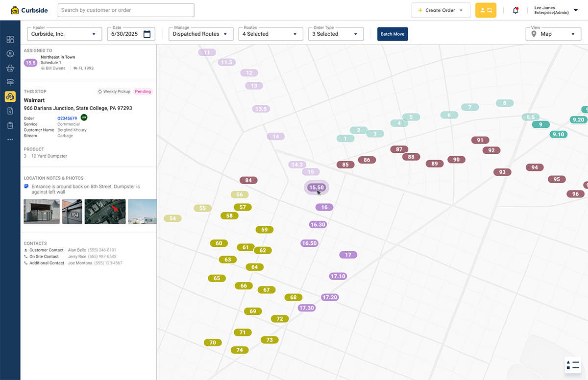The width and height of the screenshot is (588, 380).
Task: Open the signpost routes sidebar icon
Action: pyautogui.click(x=10, y=82)
